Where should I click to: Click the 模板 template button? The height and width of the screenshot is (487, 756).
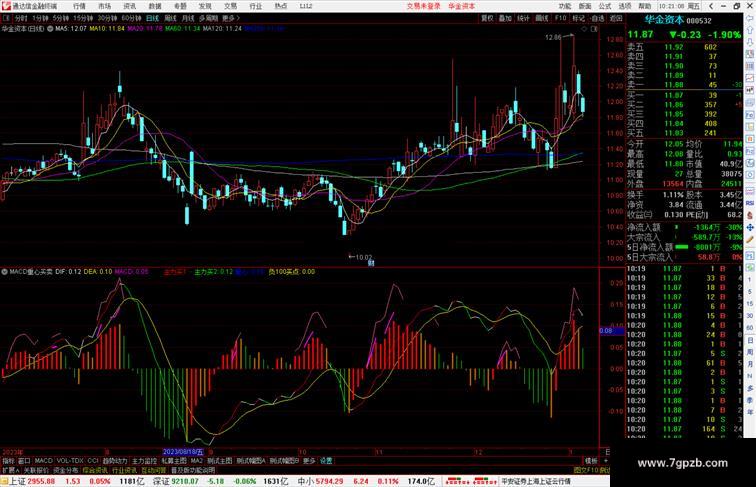coord(591,461)
